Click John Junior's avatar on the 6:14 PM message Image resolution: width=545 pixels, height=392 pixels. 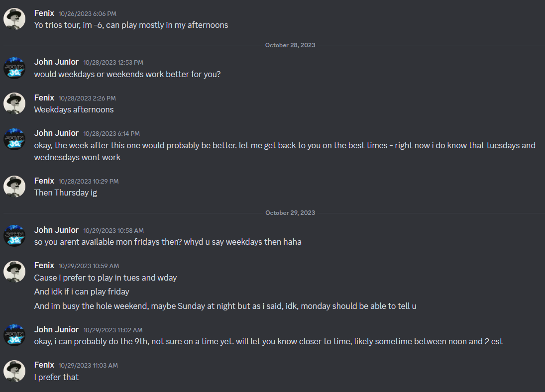(x=14, y=139)
